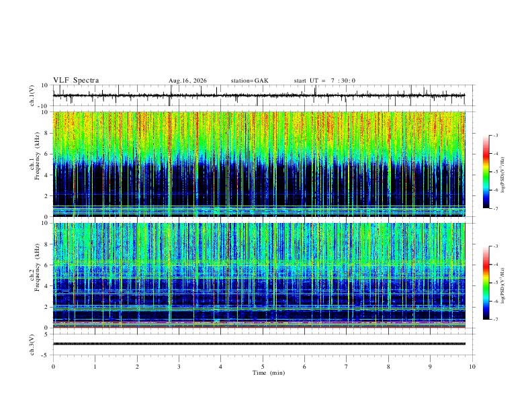Click the 10 minute tick label on time axis

(x=472, y=367)
